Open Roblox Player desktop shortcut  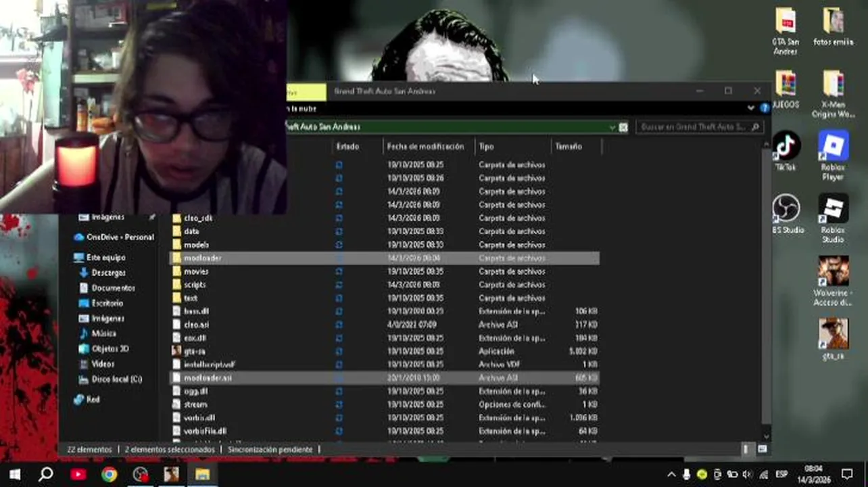(x=833, y=156)
